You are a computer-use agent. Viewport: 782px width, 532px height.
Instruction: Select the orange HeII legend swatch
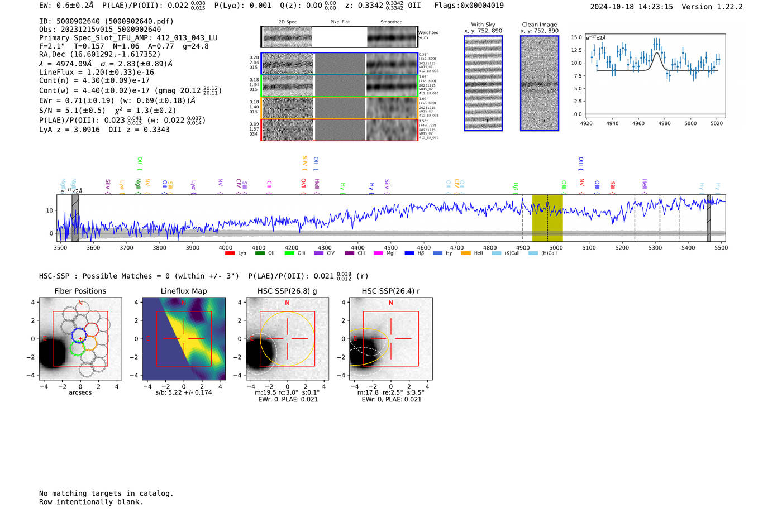click(x=466, y=253)
